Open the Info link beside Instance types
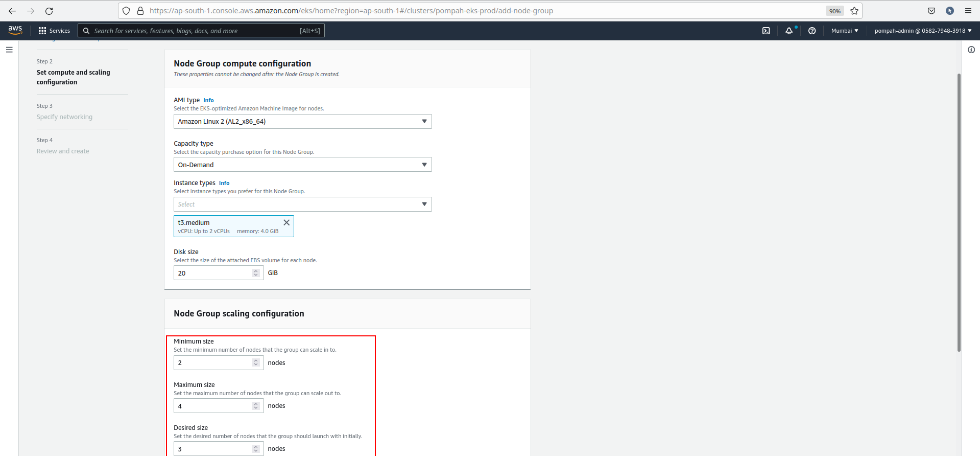Viewport: 980px width, 456px height. pos(224,184)
